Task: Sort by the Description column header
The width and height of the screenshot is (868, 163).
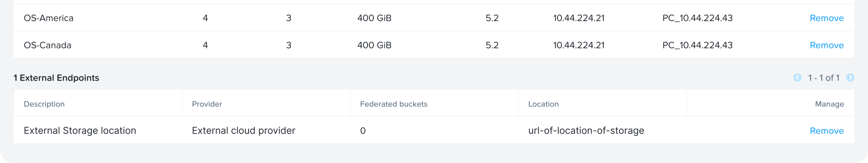Action: tap(44, 104)
